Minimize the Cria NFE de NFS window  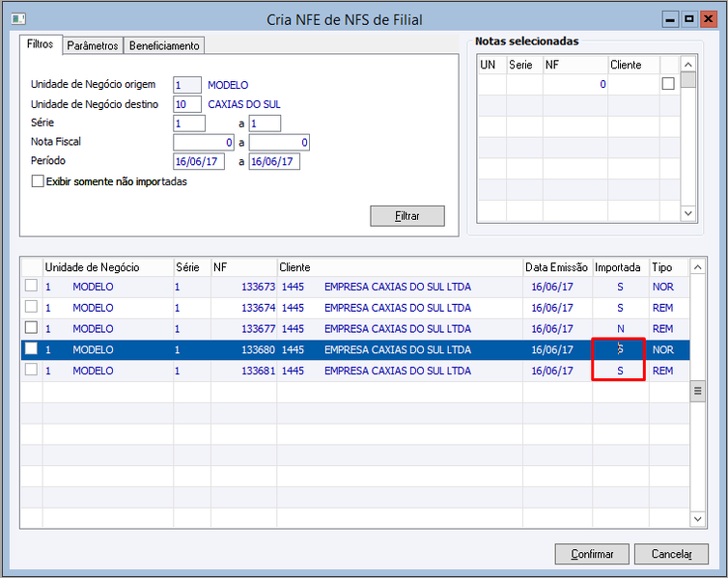coord(670,19)
